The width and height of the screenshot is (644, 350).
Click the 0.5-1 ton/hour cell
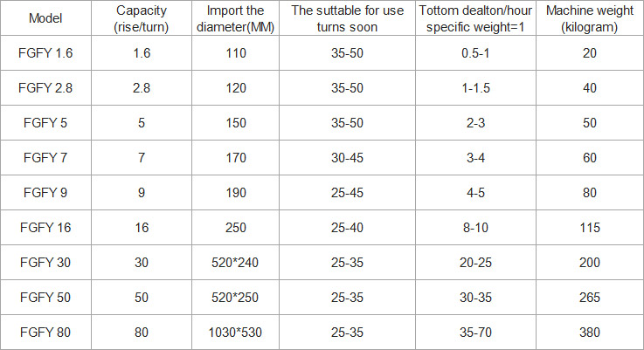tap(475, 53)
